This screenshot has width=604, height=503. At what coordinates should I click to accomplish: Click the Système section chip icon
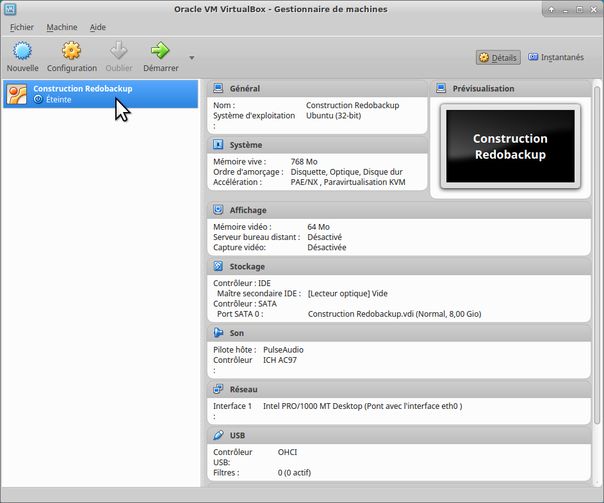click(218, 144)
